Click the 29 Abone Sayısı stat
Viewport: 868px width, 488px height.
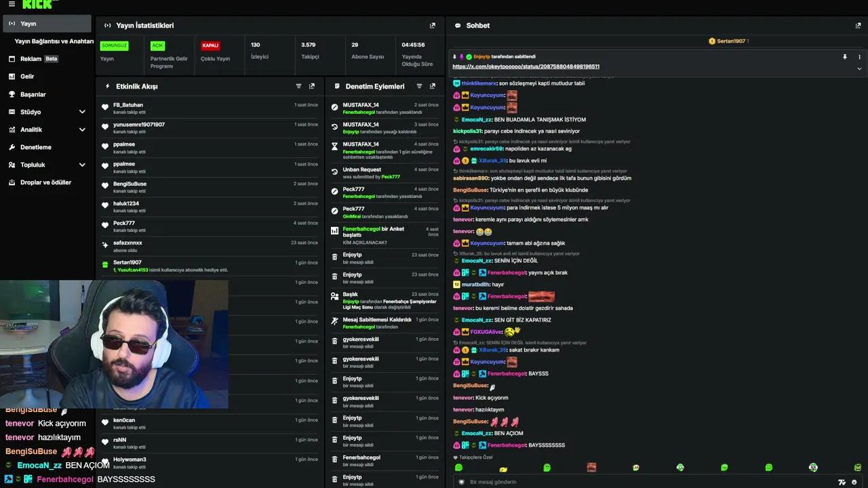[x=368, y=51]
